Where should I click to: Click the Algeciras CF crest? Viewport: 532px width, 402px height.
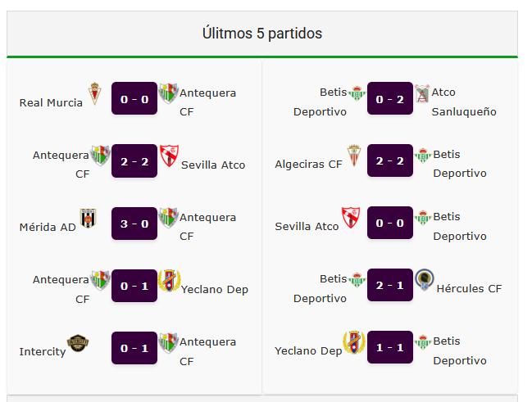[354, 156]
